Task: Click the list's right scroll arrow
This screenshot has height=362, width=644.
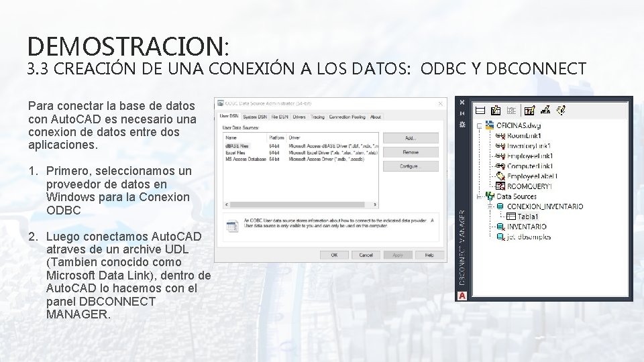Action: point(374,204)
